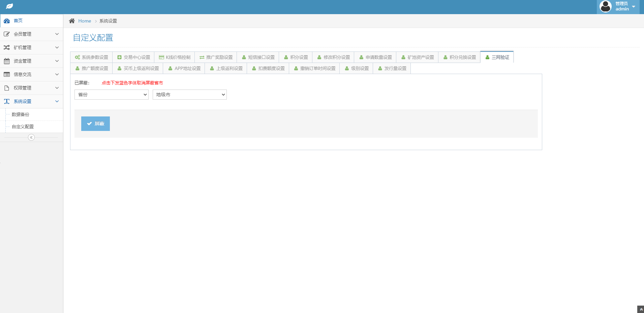Open the 地级市 city dropdown

pos(189,95)
